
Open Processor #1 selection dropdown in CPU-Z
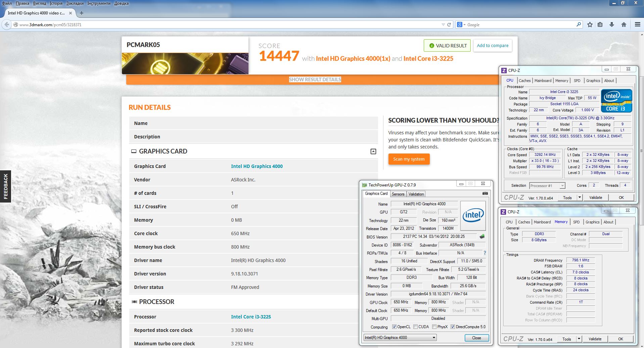(x=547, y=186)
